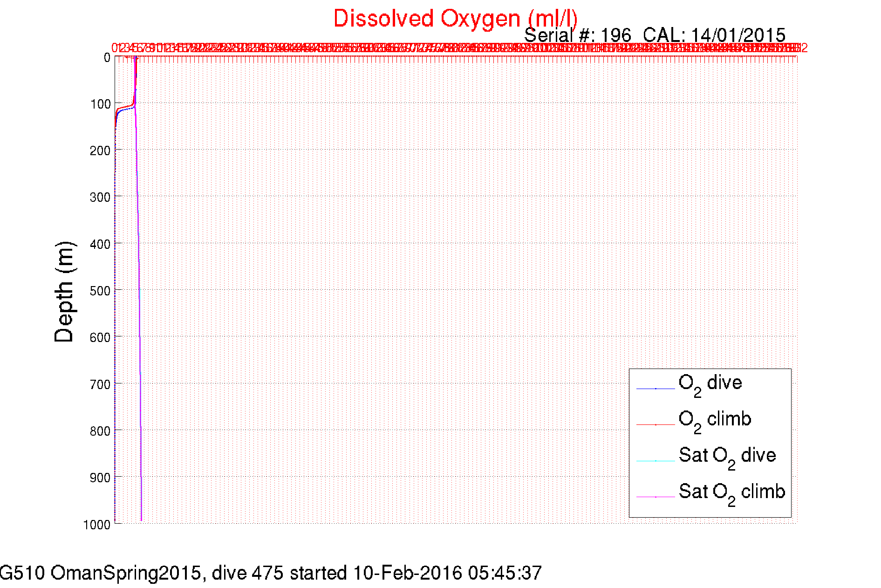Click the 'Dissolved Oxygen (ml/l)' plot title
Image resolution: width=881 pixels, height=588 pixels.
[455, 19]
